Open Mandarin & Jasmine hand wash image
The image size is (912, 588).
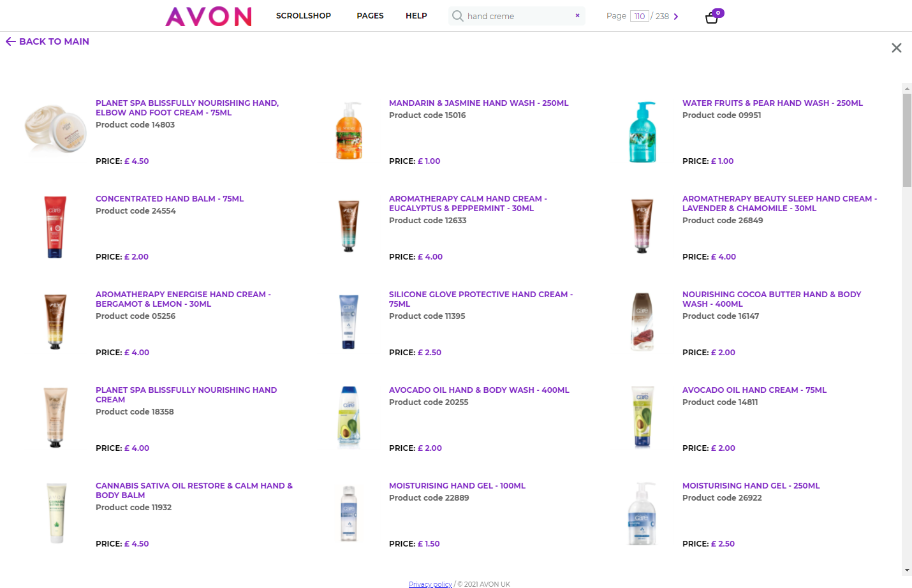click(349, 131)
